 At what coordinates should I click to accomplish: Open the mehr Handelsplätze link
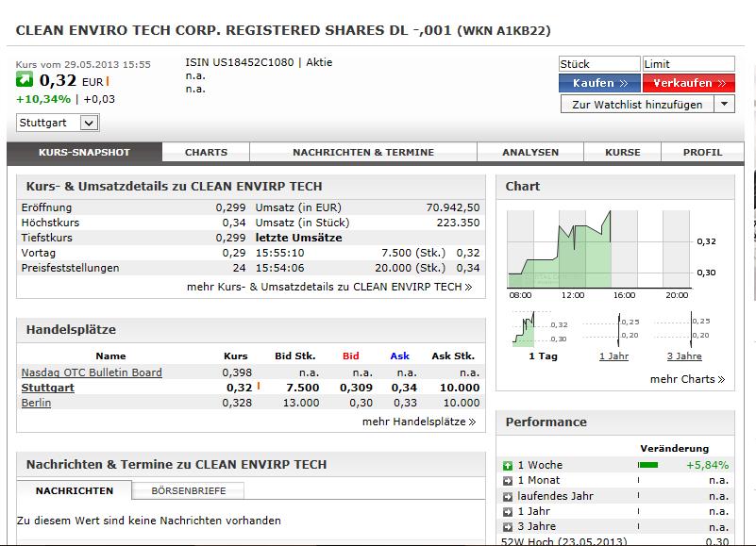click(x=418, y=422)
